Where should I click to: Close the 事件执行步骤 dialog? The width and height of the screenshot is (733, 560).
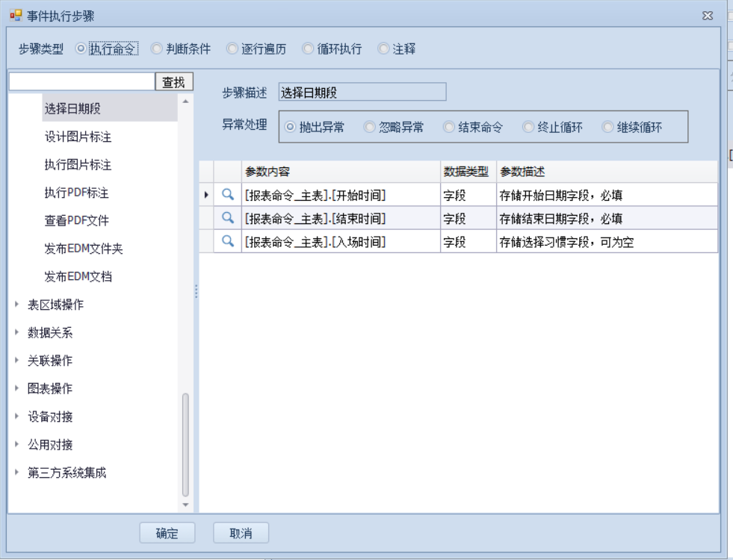pyautogui.click(x=708, y=16)
